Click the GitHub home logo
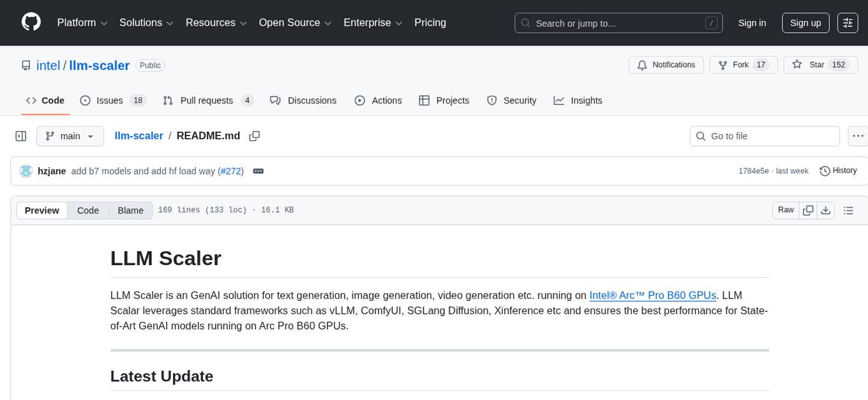 pos(31,22)
